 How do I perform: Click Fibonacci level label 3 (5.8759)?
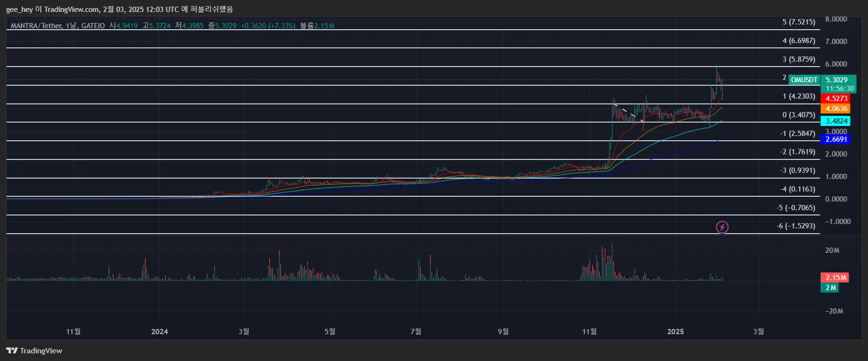799,59
